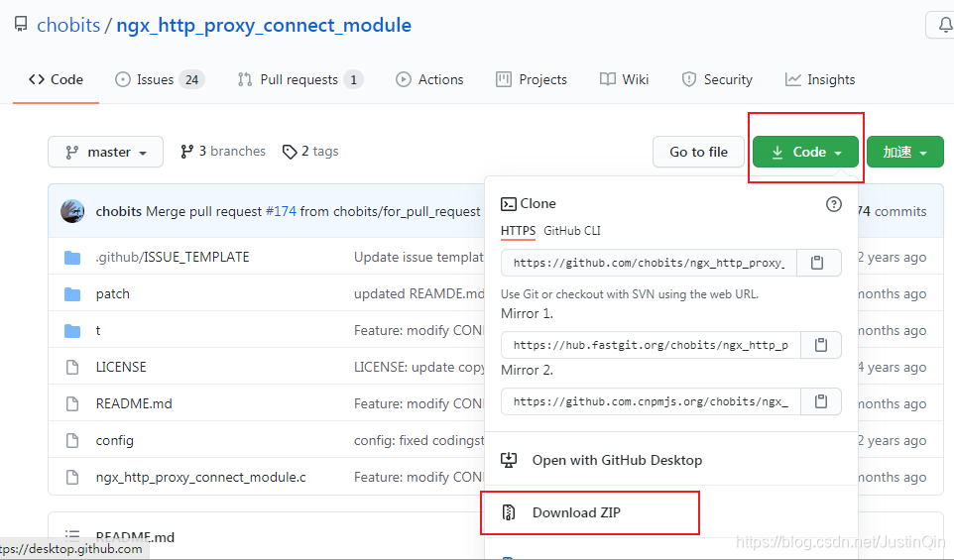Click Download ZIP option

click(575, 512)
